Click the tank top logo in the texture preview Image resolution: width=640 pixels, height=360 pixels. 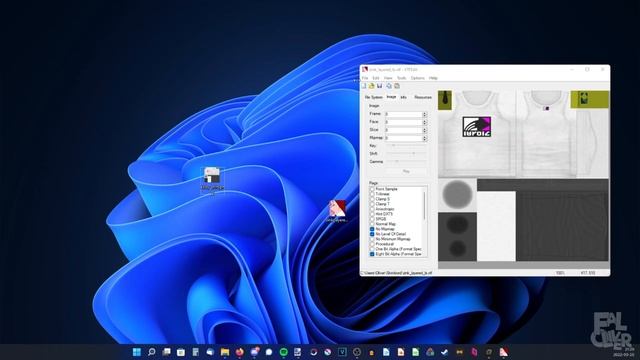[476, 127]
